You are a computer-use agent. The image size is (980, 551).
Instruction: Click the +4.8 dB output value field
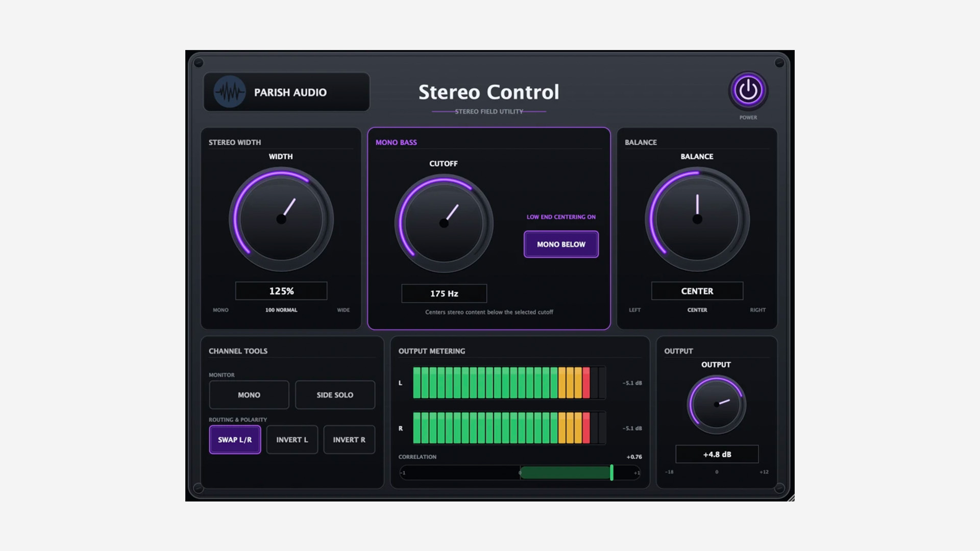coord(717,454)
